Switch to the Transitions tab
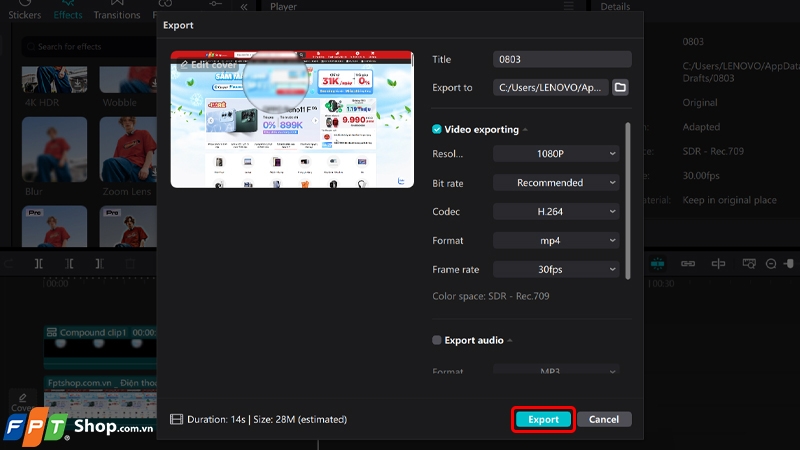This screenshot has width=800, height=450. click(117, 10)
